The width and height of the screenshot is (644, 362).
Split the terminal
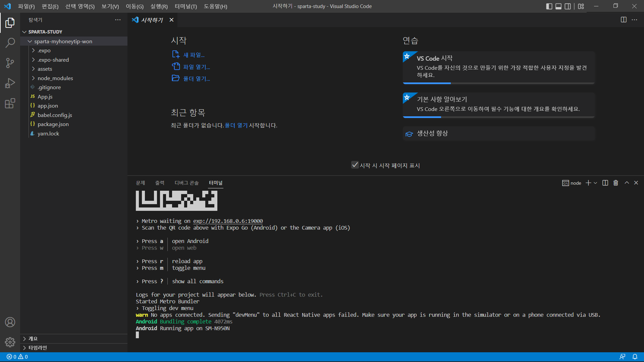tap(605, 183)
